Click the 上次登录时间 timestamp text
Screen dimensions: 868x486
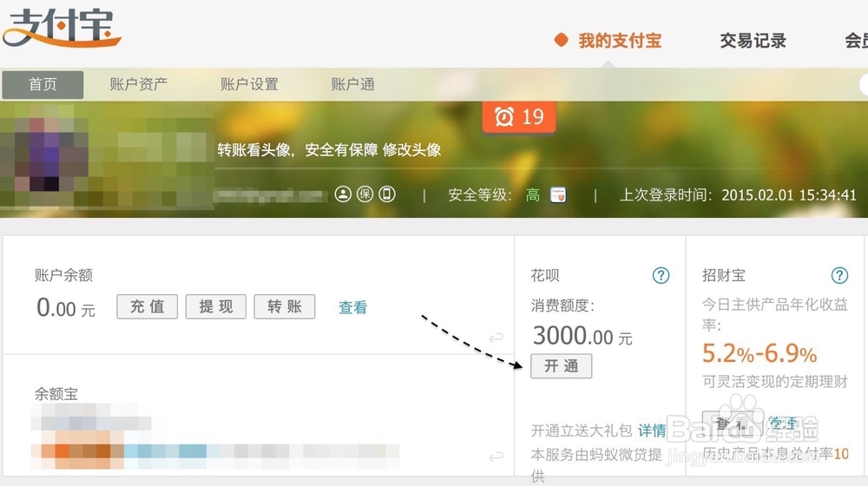tap(738, 195)
